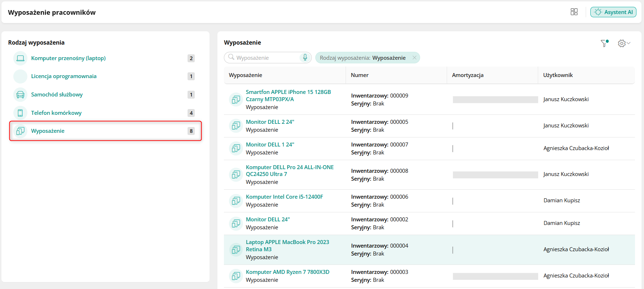The width and height of the screenshot is (644, 289).
Task: Remove the Rodzaj wyposażenia filter chip
Action: [414, 58]
